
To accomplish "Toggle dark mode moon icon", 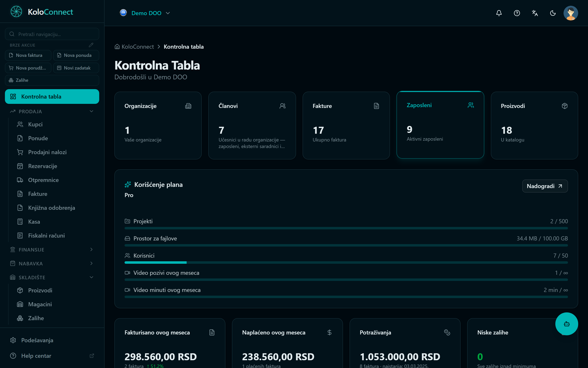I will tap(553, 13).
